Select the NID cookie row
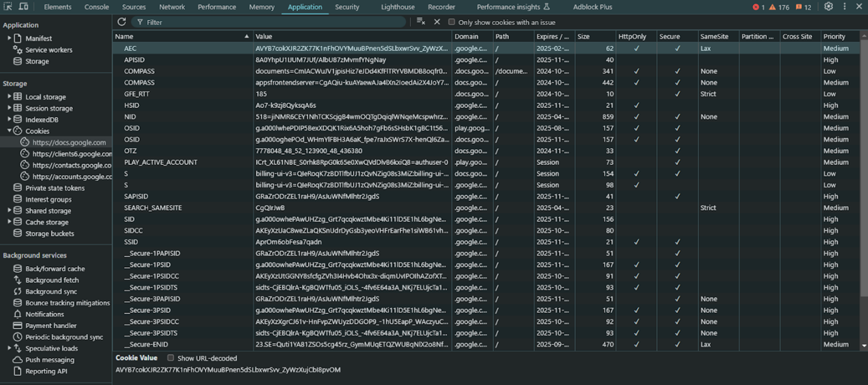868x385 pixels. [x=487, y=117]
